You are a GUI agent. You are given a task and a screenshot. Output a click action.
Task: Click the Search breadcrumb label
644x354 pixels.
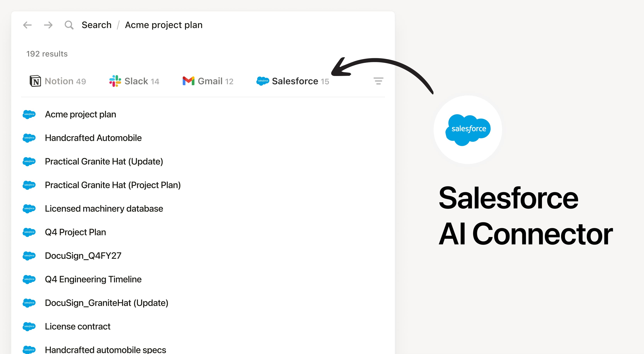96,25
